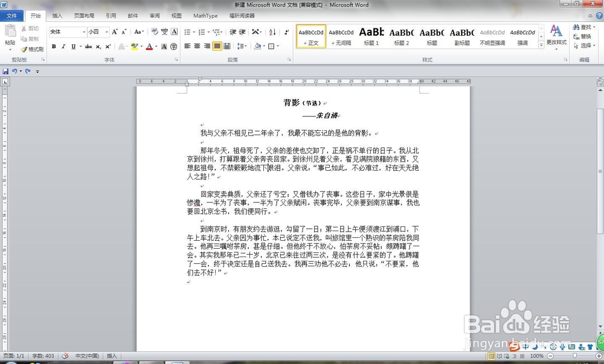Click the 替换 Replace button
The width and height of the screenshot is (604, 364).
(x=582, y=36)
